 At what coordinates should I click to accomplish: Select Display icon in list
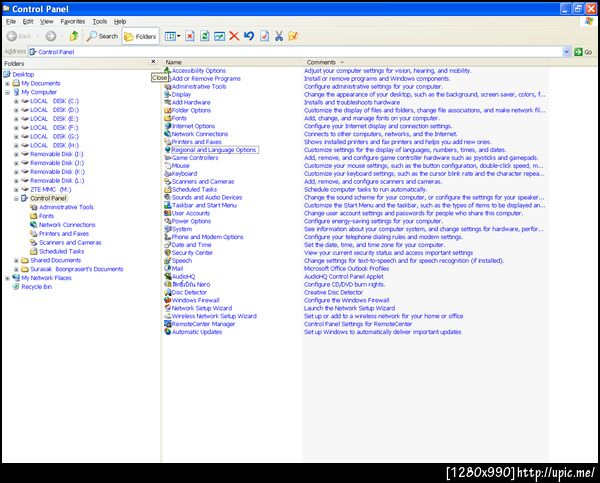coord(167,94)
